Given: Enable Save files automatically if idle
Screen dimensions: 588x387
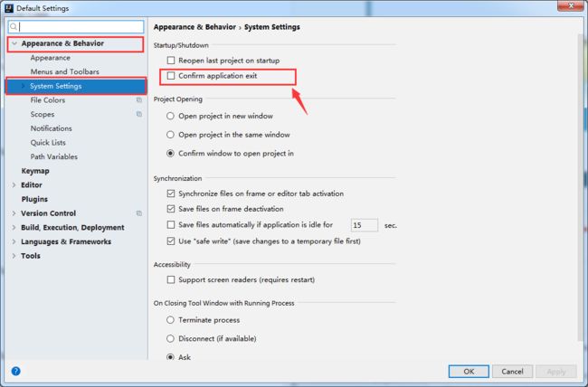Looking at the screenshot, I should [171, 224].
